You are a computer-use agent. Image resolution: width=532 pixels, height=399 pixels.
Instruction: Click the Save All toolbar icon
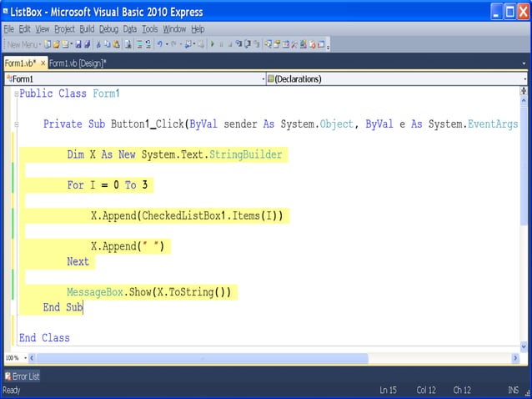(x=86, y=44)
